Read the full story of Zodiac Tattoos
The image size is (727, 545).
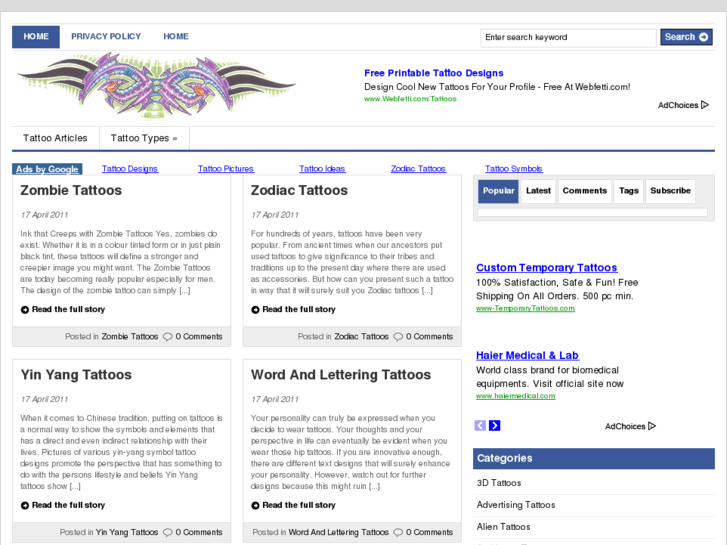pyautogui.click(x=299, y=309)
